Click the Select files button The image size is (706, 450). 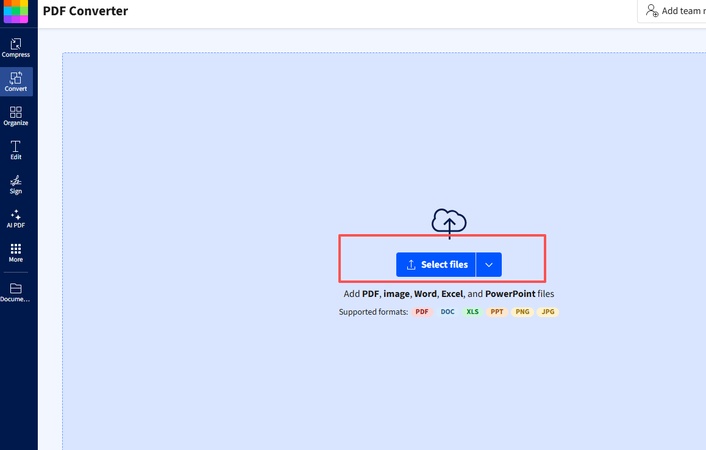coord(435,264)
